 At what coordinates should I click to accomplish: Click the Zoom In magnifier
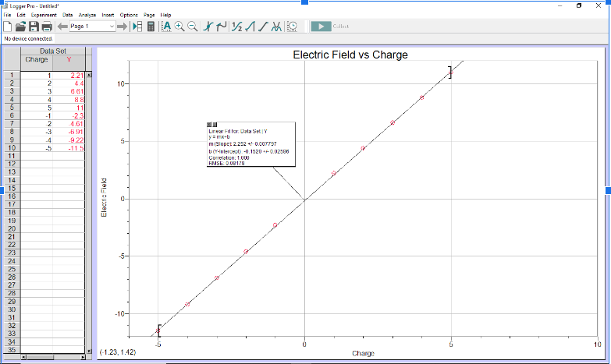[179, 27]
